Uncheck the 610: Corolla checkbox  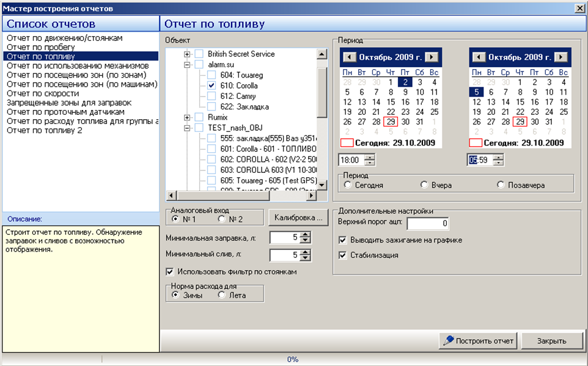pyautogui.click(x=211, y=86)
